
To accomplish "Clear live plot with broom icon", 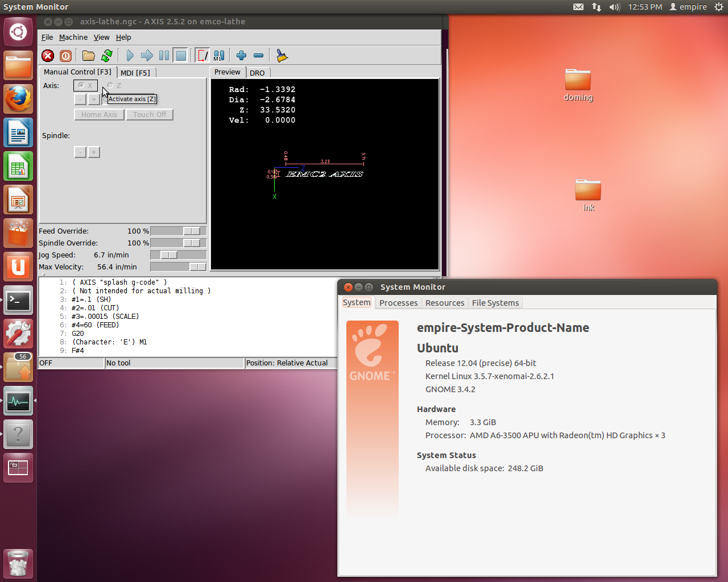I will [x=282, y=55].
